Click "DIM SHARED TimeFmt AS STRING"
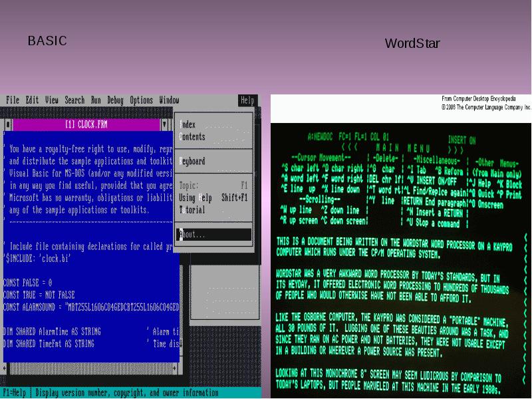Image resolution: width=532 pixels, height=399 pixels. (49, 344)
